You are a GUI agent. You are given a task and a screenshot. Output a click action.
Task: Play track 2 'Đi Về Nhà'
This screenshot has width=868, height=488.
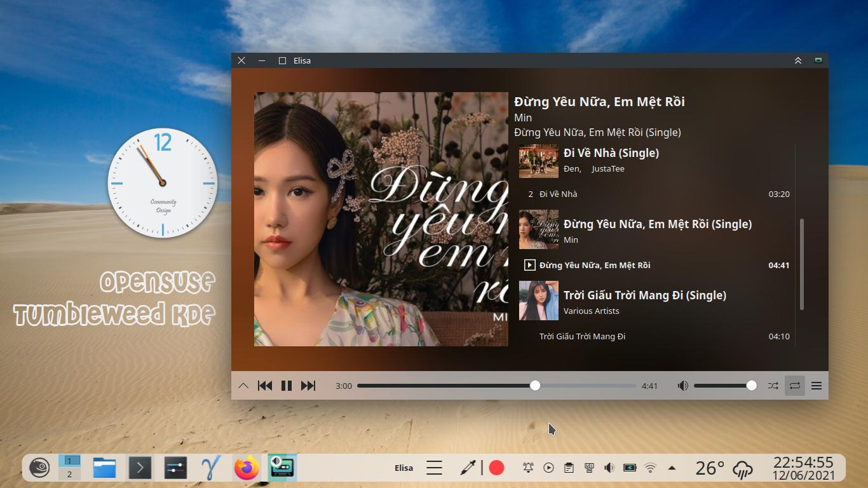coord(654,194)
